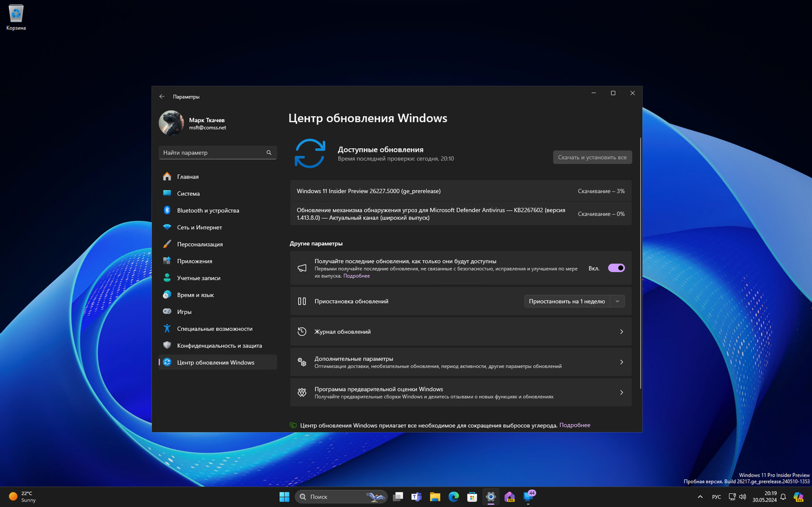The height and width of the screenshot is (507, 812).
Task: Click the Найти параметр search field
Action: 217,152
